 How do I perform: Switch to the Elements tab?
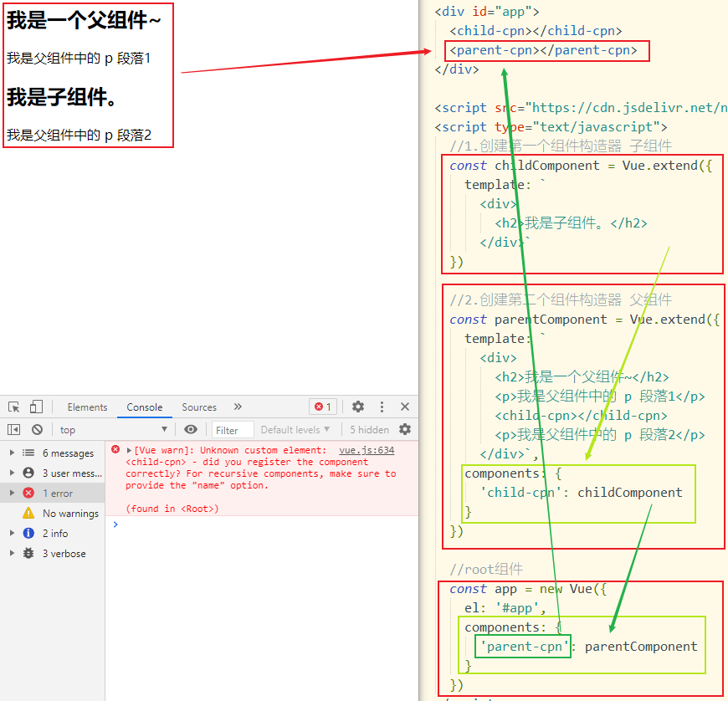coord(87,407)
